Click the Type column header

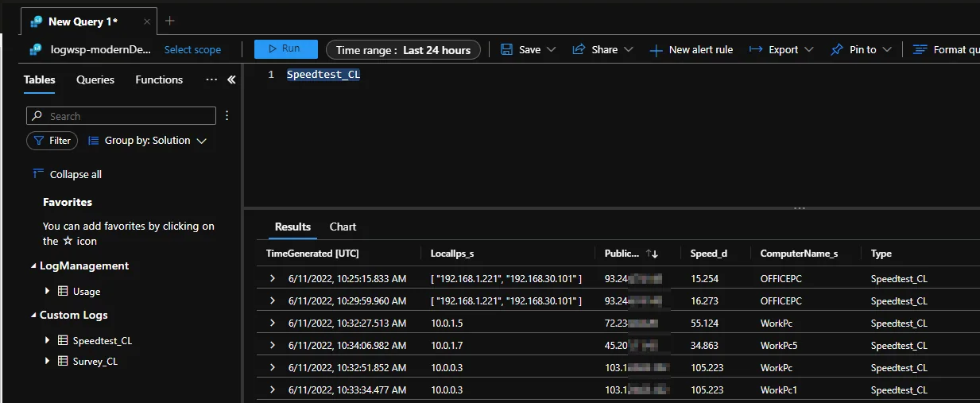click(881, 254)
